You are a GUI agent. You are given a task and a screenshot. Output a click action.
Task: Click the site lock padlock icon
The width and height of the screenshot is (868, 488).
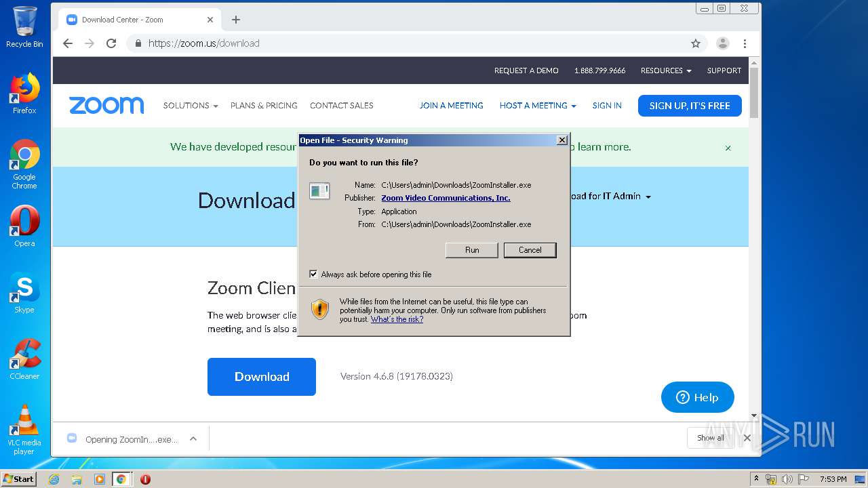tap(138, 43)
